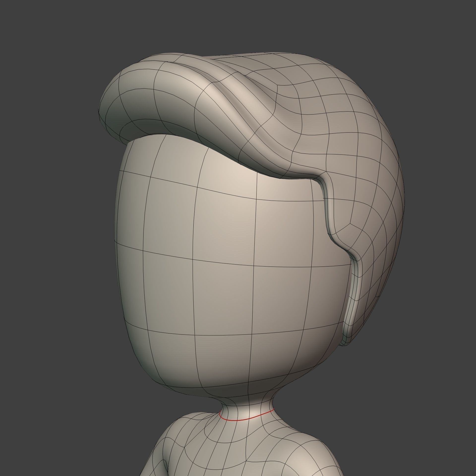Click the red neck seam edge

242,420
